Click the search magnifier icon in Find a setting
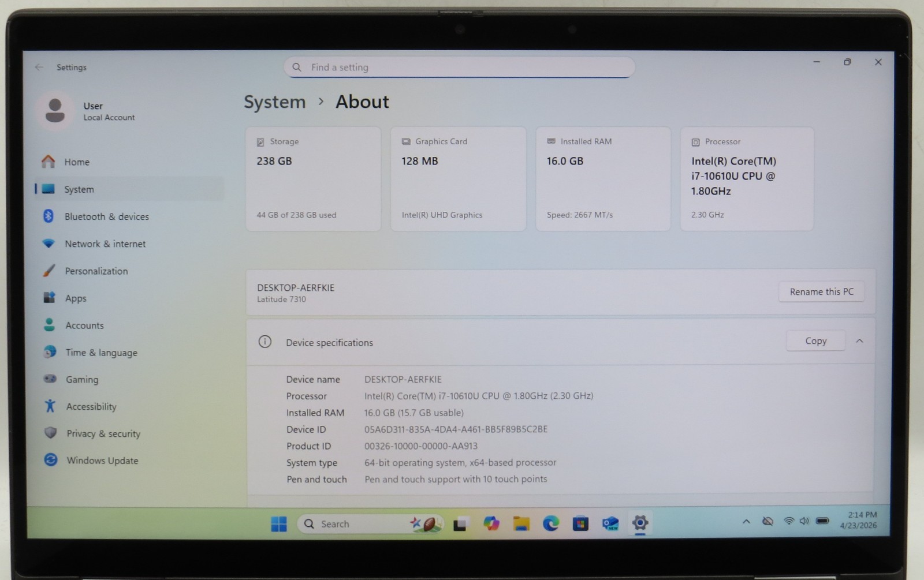The image size is (924, 580). point(297,67)
